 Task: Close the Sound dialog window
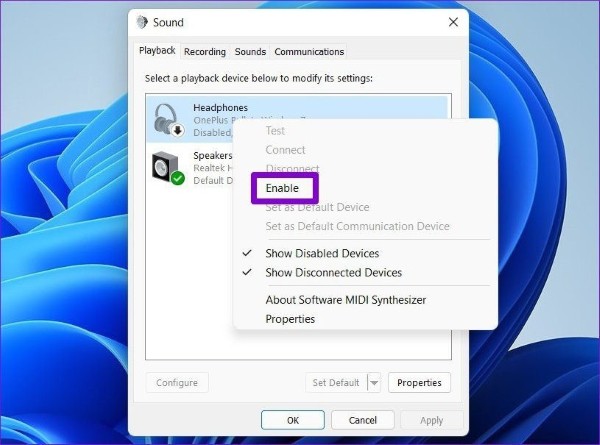[x=453, y=22]
